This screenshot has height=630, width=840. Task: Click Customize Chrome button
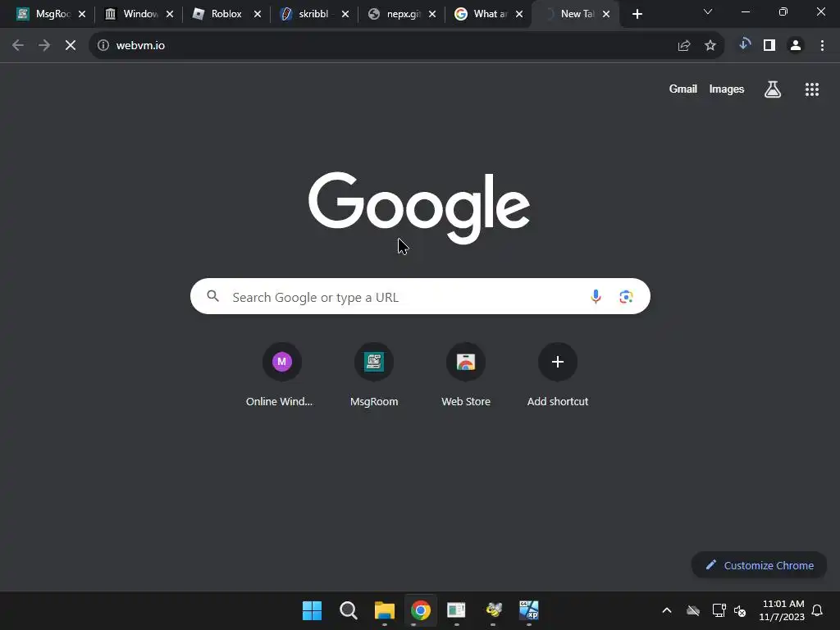click(x=759, y=565)
